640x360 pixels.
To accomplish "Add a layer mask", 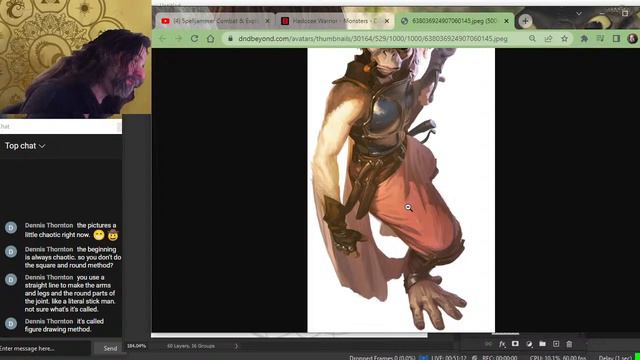I will (516, 344).
